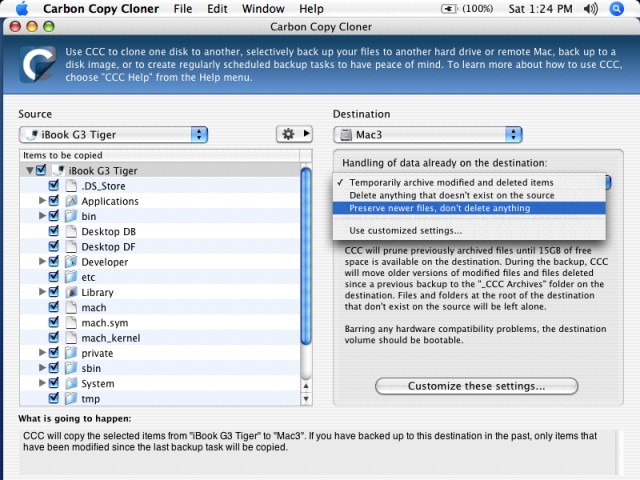Image resolution: width=640 pixels, height=480 pixels.
Task: Select Preserve newer files, don't delete anything
Action: coord(469,208)
